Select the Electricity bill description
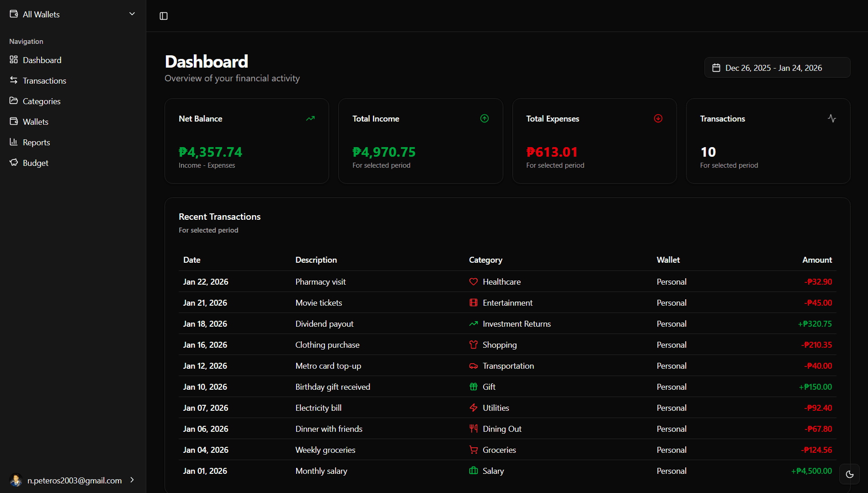 (319, 408)
